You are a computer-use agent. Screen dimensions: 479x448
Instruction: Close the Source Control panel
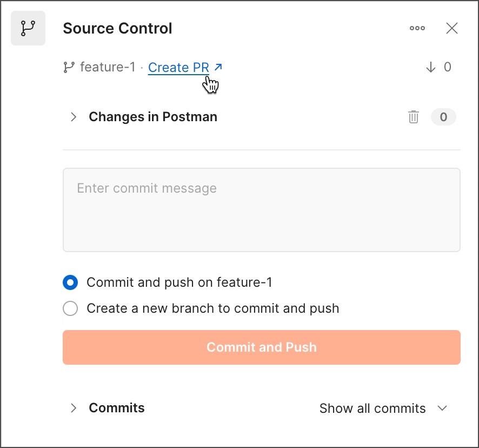tap(452, 28)
